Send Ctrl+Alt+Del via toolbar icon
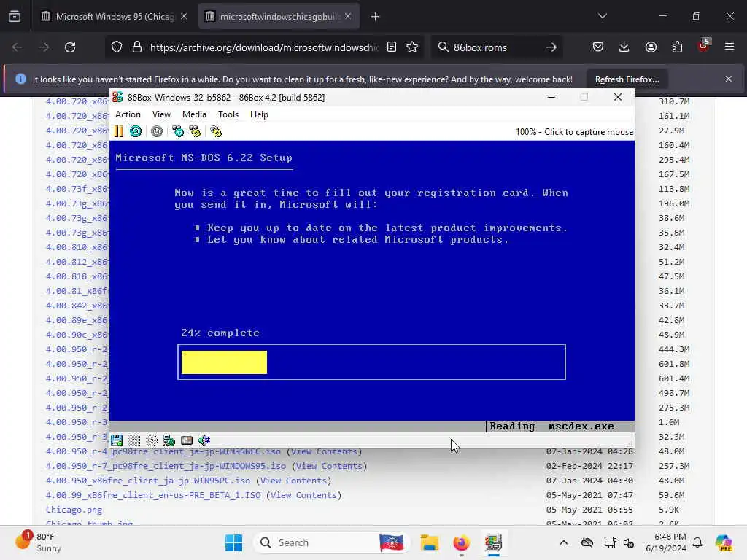 pyautogui.click(x=178, y=131)
